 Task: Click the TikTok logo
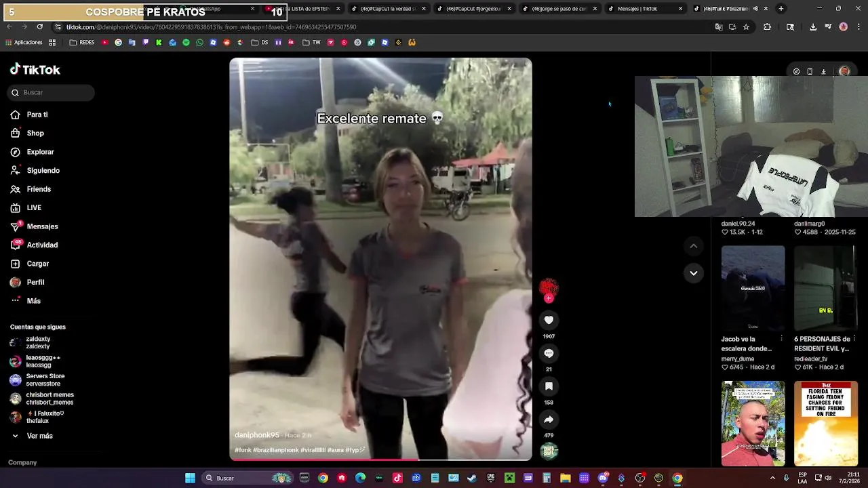coord(35,69)
